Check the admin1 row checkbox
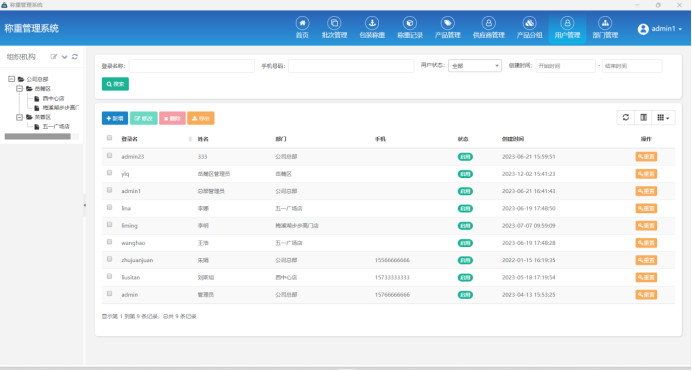 coord(109,190)
